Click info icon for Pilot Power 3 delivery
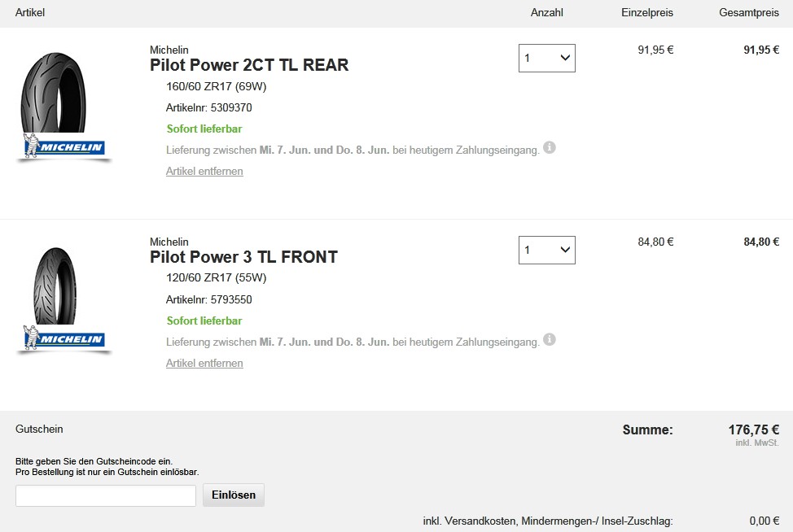The height and width of the screenshot is (532, 793). (550, 339)
